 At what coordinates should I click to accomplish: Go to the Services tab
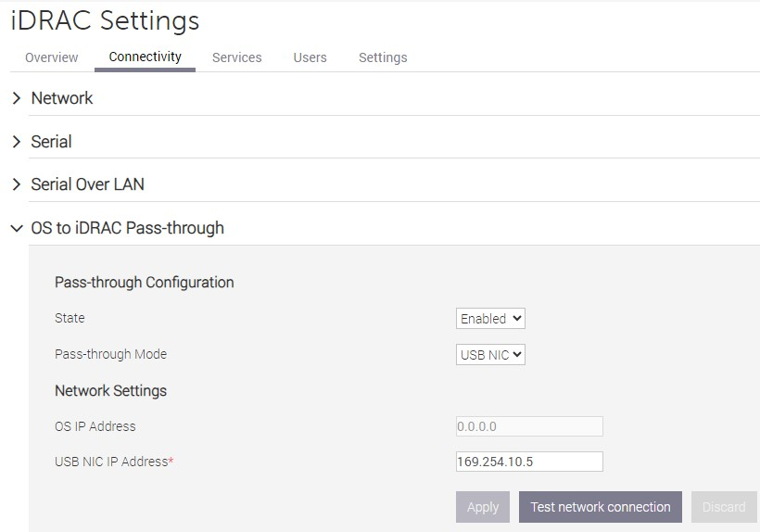(237, 57)
